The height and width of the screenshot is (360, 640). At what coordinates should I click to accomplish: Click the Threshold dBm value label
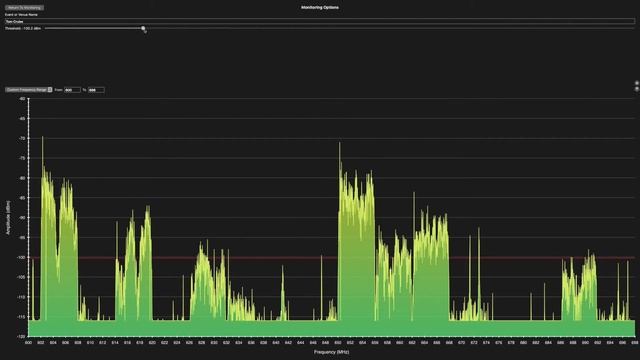coord(23,29)
